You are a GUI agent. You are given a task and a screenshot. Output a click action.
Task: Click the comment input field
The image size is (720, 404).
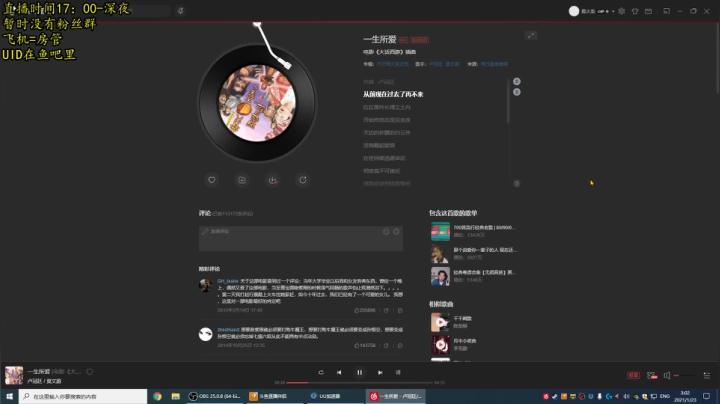click(301, 238)
